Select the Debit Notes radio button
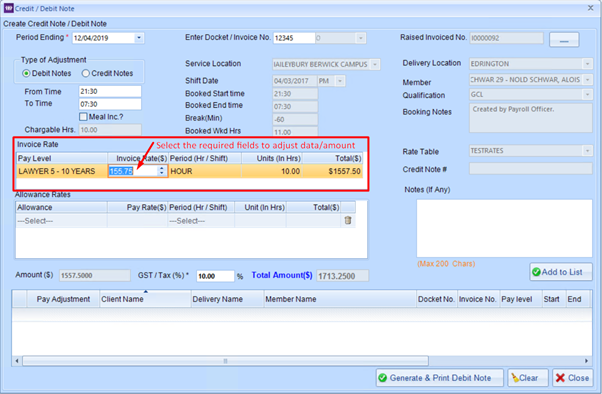 click(26, 73)
